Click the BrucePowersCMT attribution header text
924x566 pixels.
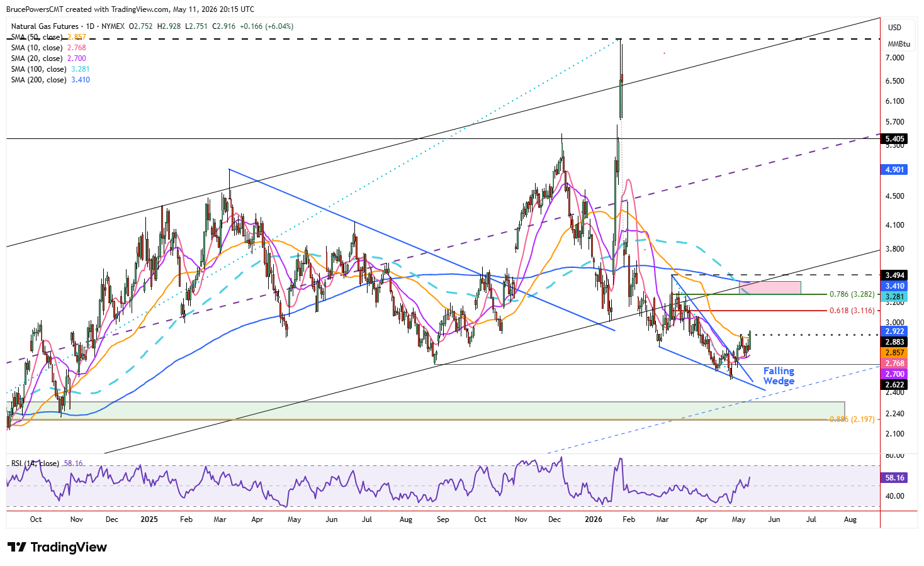tap(130, 9)
